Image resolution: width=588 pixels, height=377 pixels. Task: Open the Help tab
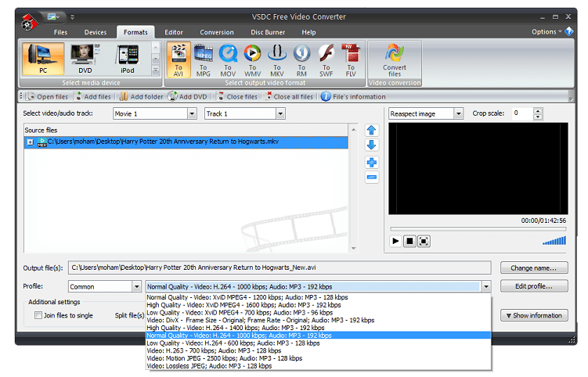pyautogui.click(x=308, y=32)
